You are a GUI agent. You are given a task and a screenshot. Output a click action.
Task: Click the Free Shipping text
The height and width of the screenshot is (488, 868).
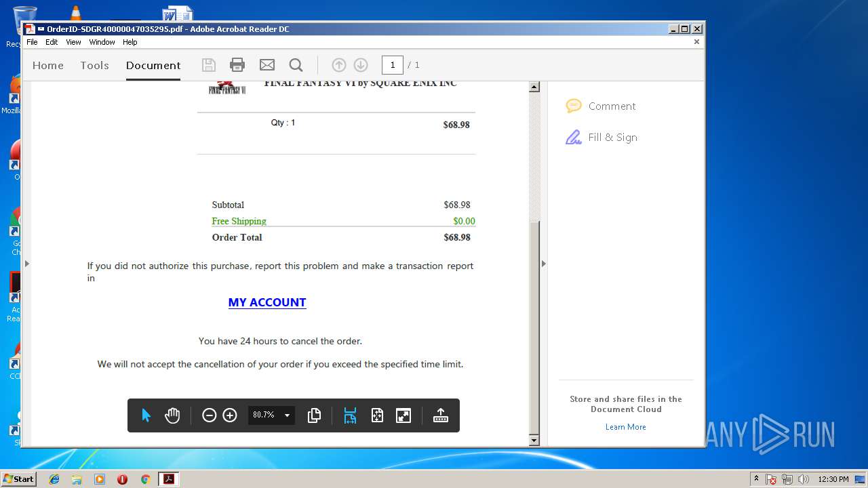point(239,221)
